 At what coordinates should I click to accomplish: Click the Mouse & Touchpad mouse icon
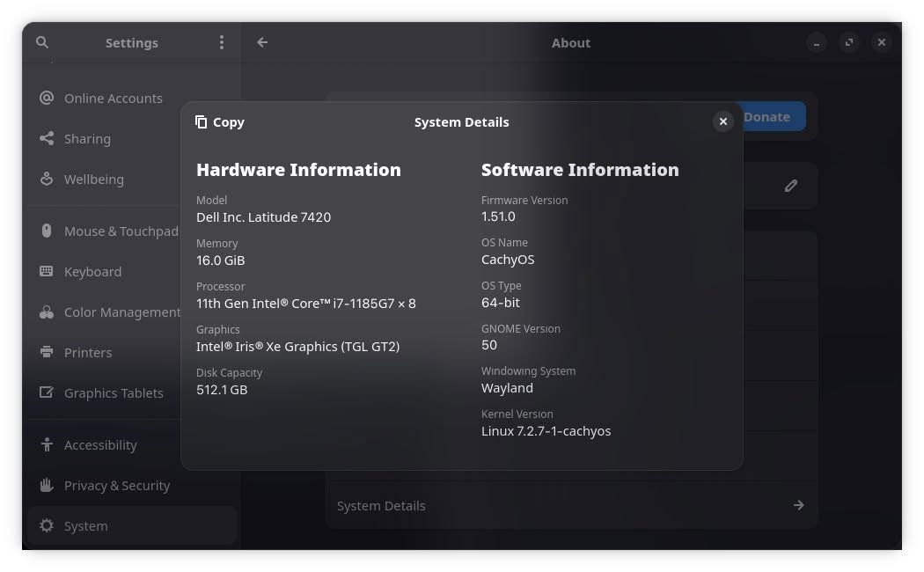click(47, 231)
